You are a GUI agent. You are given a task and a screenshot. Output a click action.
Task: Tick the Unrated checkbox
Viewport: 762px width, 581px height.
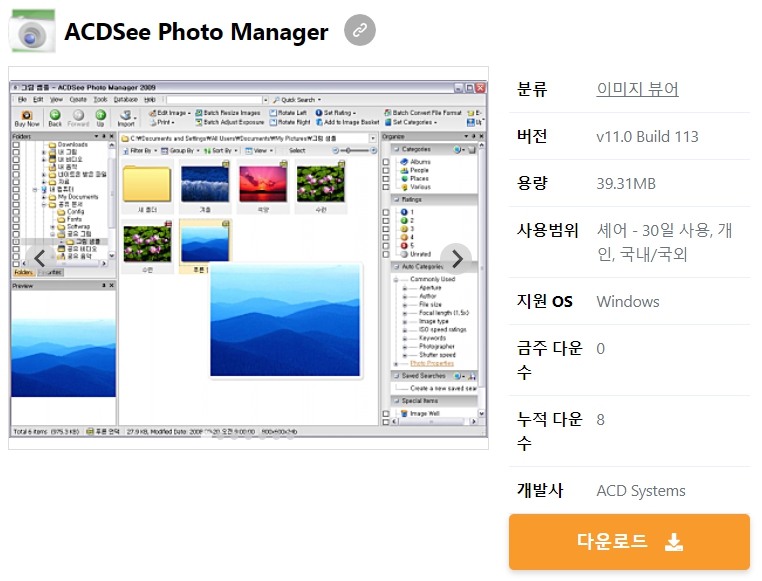pyautogui.click(x=386, y=254)
